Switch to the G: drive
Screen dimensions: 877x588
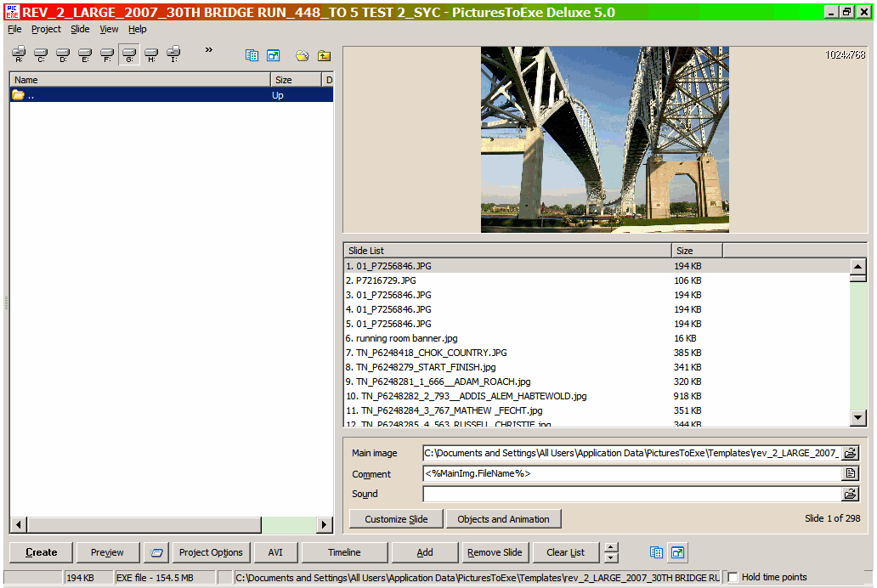point(129,55)
